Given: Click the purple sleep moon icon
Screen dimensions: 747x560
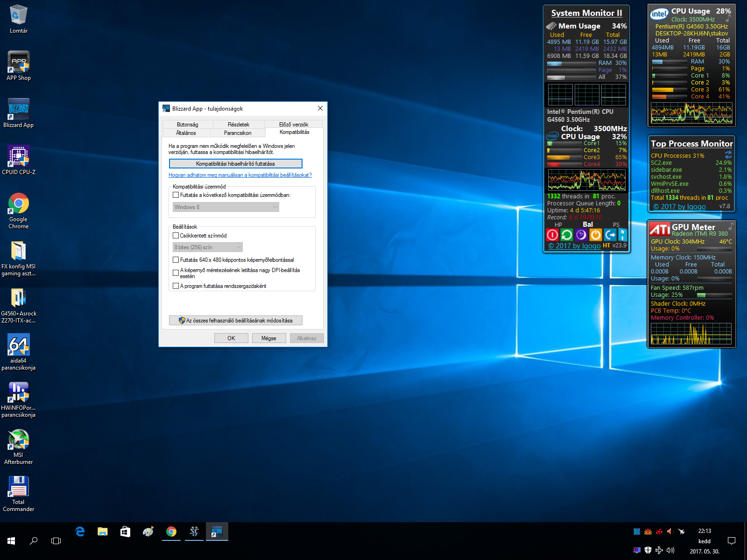Looking at the screenshot, I should (x=581, y=235).
